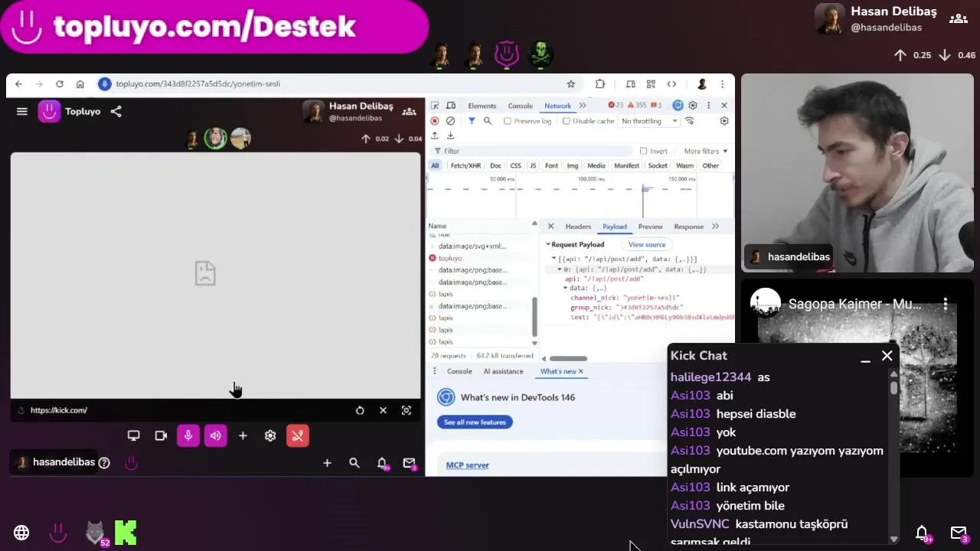Stop recording network log
The width and height of the screenshot is (980, 551).
(x=435, y=121)
